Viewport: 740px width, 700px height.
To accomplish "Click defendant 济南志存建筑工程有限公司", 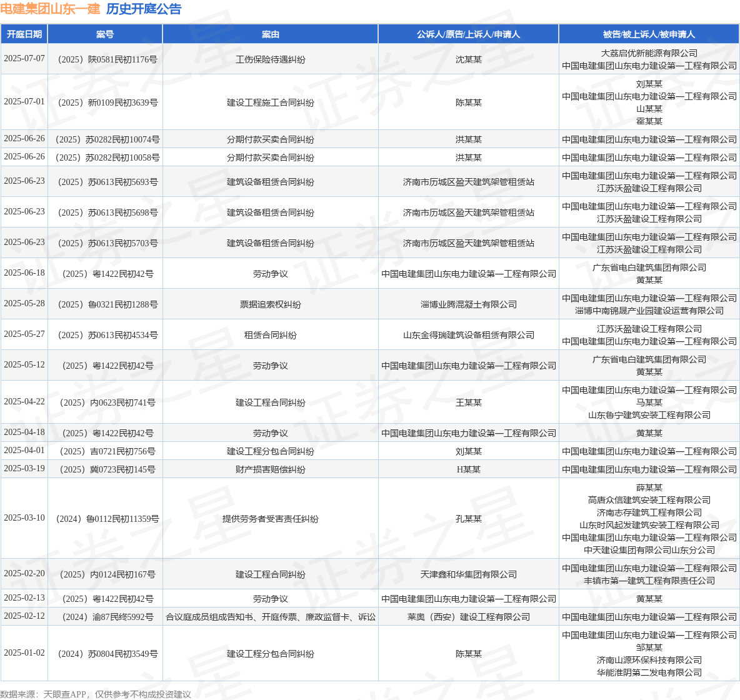I will (649, 512).
